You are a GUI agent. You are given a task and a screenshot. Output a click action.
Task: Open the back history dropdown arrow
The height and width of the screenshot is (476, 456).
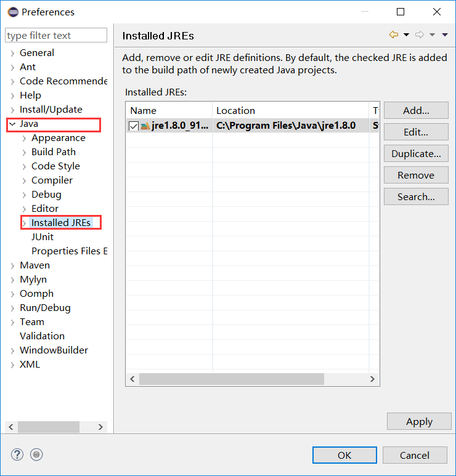406,35
